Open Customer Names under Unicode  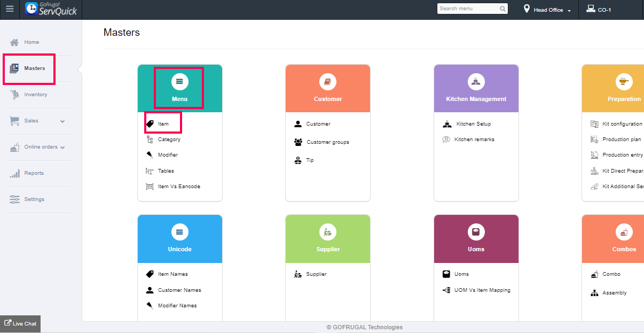179,290
